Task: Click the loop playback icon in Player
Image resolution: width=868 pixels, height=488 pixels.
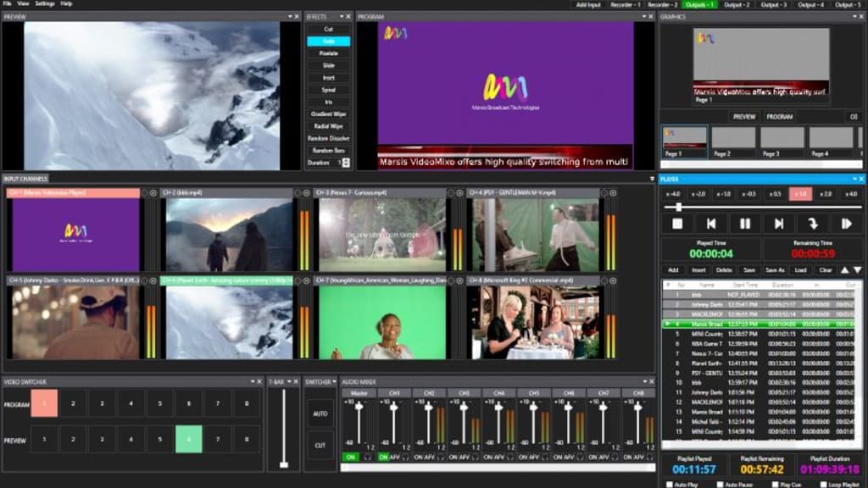Action: 814,224
